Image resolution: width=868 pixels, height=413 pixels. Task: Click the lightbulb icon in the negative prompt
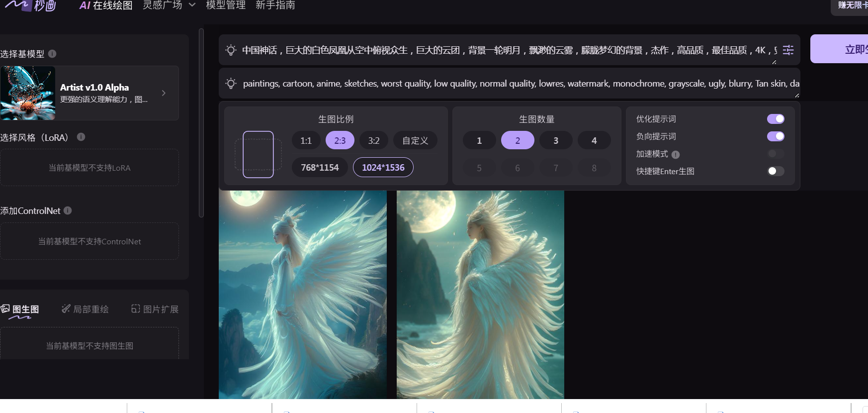click(x=231, y=84)
